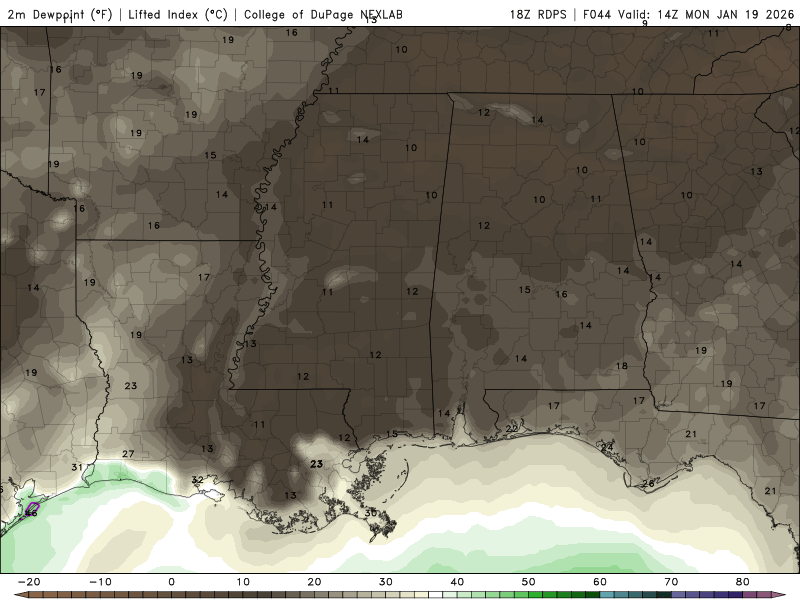Screen dimensions: 800x600
Task: Click the 'MON JAN 19 2026' date
Action: tap(739, 14)
